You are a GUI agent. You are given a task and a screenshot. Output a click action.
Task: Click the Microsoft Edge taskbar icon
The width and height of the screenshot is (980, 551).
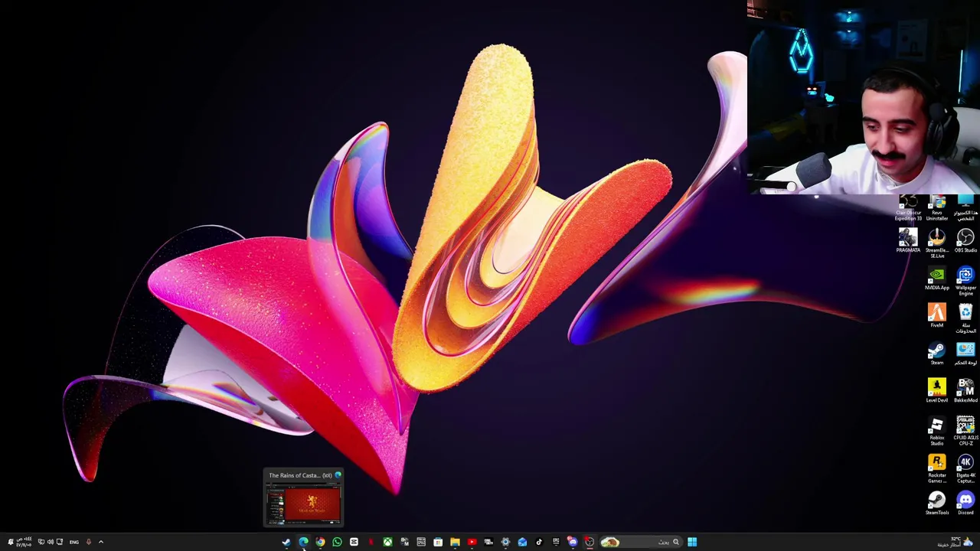click(x=303, y=542)
